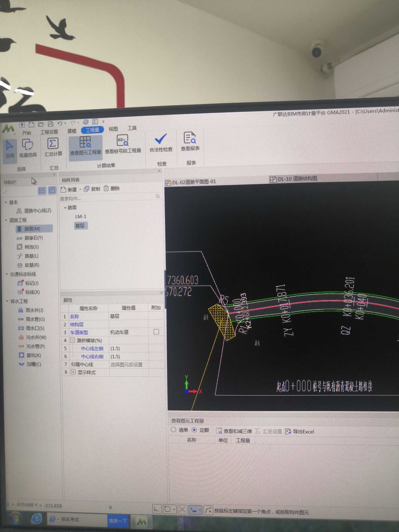Select 树池(S) in navigation tree
Image resolution: width=399 pixels, height=532 pixels.
point(28,247)
